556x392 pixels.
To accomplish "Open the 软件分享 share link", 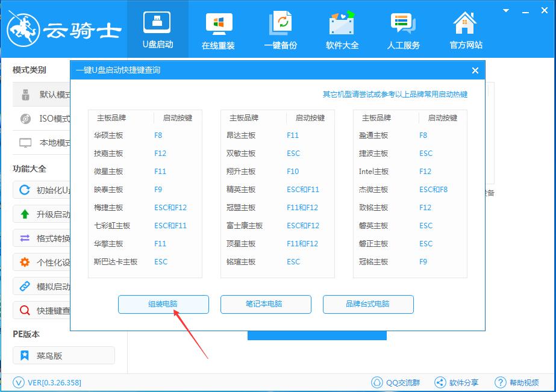I will point(457,383).
